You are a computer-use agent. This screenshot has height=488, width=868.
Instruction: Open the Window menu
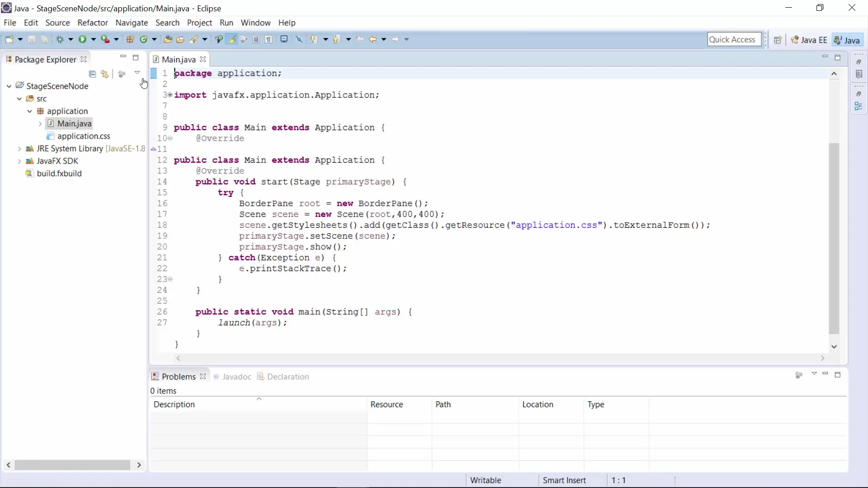tap(255, 23)
